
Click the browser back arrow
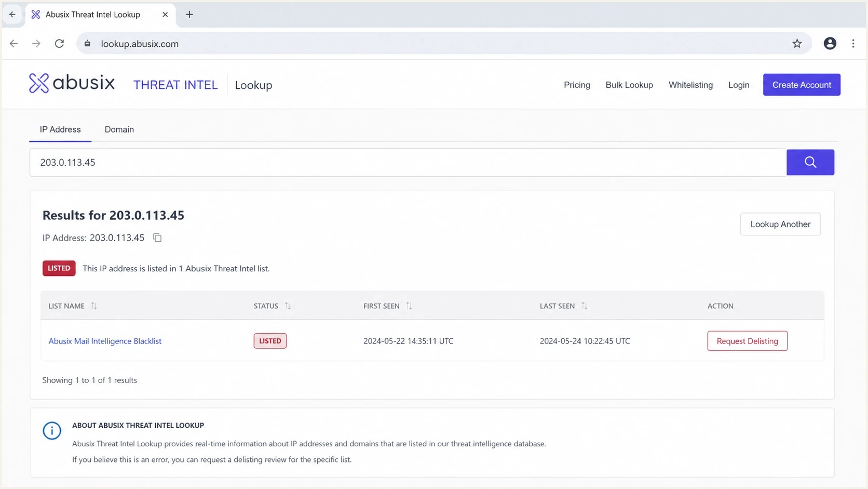[x=14, y=44]
